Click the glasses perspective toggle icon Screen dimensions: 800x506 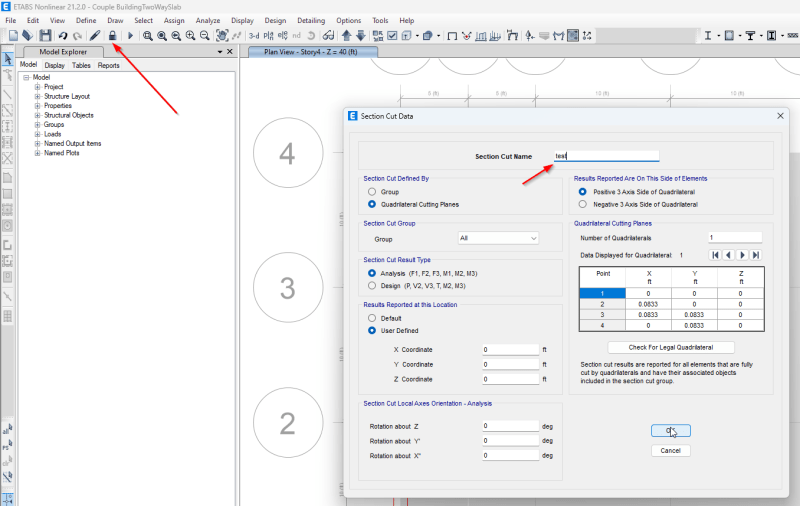pyautogui.click(x=329, y=36)
